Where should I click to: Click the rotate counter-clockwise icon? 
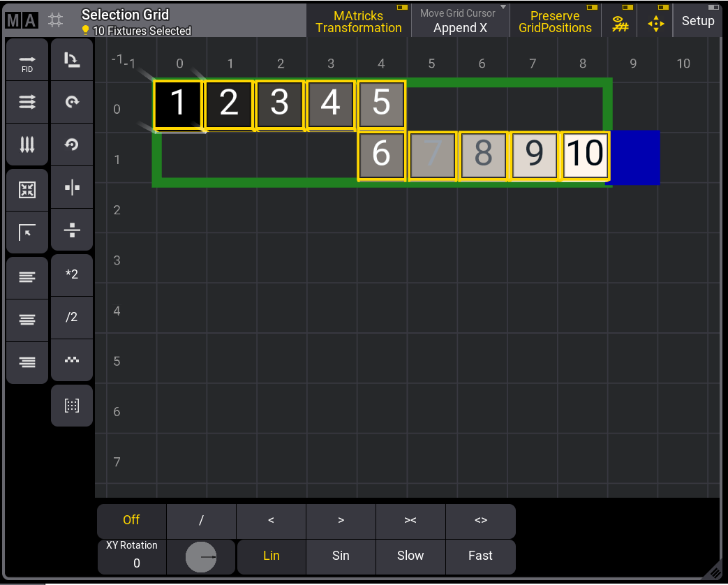point(71,145)
